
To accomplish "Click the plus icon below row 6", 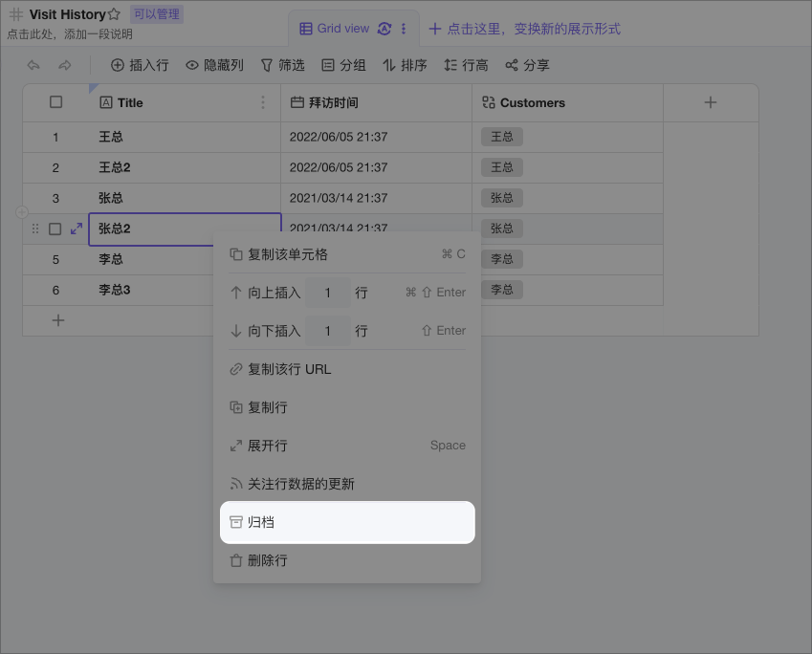I will (x=58, y=320).
